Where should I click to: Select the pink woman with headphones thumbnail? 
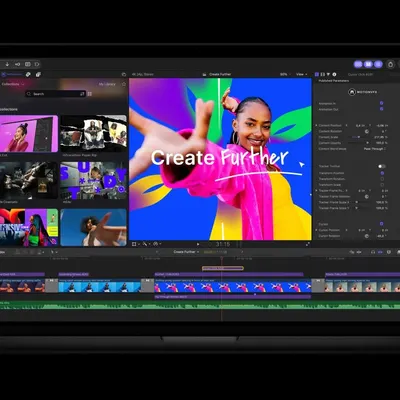[x=28, y=134]
